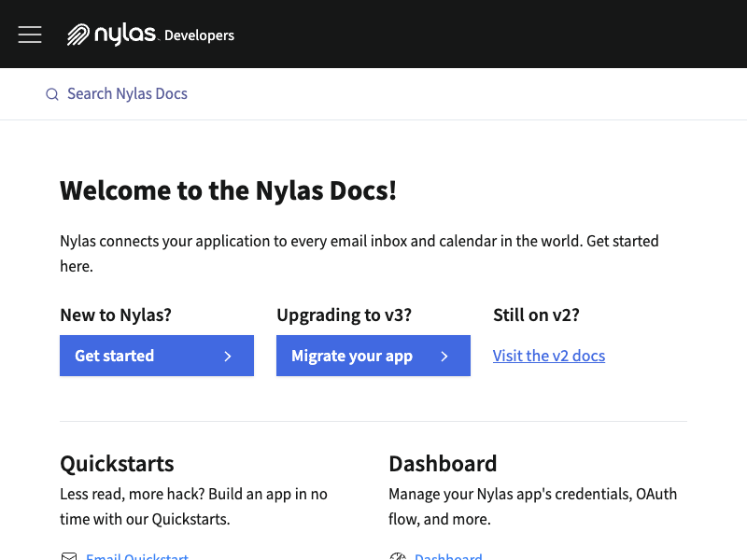The height and width of the screenshot is (560, 747).
Task: Click the search magnifier icon
Action: 52,94
